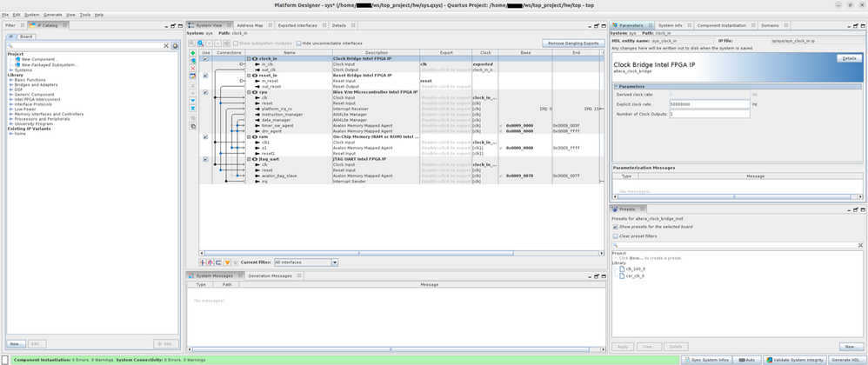868x365 pixels.
Task: Click the move to bottom arrow icon
Action: coord(193,109)
